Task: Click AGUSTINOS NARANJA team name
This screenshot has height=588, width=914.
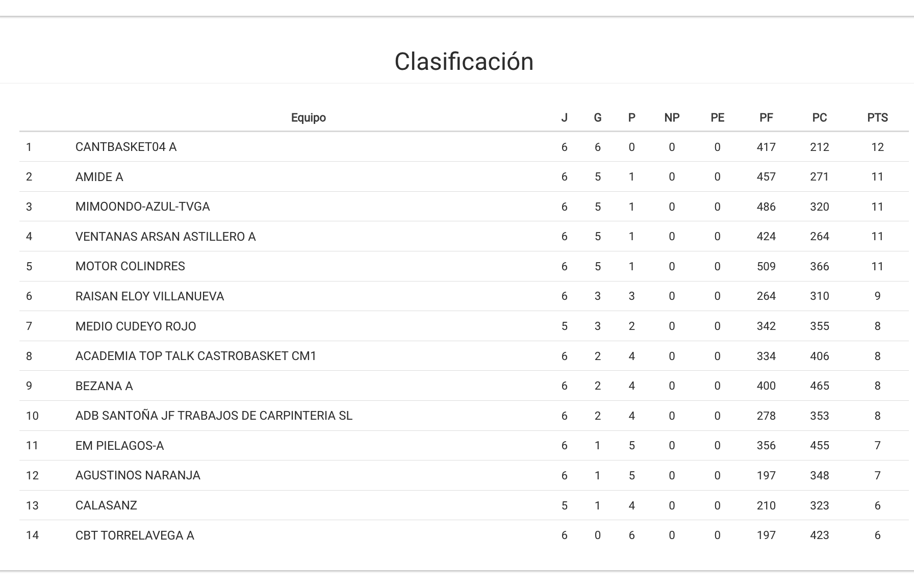Action: (x=138, y=475)
